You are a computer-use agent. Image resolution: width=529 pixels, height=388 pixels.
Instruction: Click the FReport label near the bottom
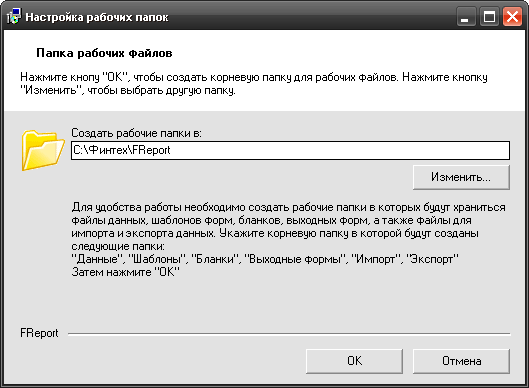click(39, 333)
